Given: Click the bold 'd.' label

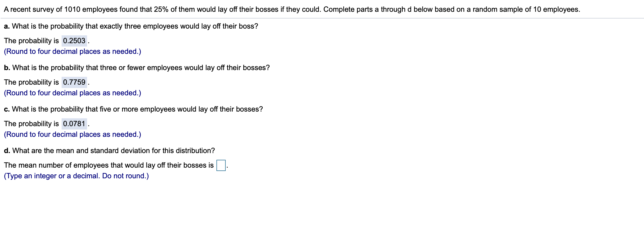Looking at the screenshot, I should click(x=7, y=151).
